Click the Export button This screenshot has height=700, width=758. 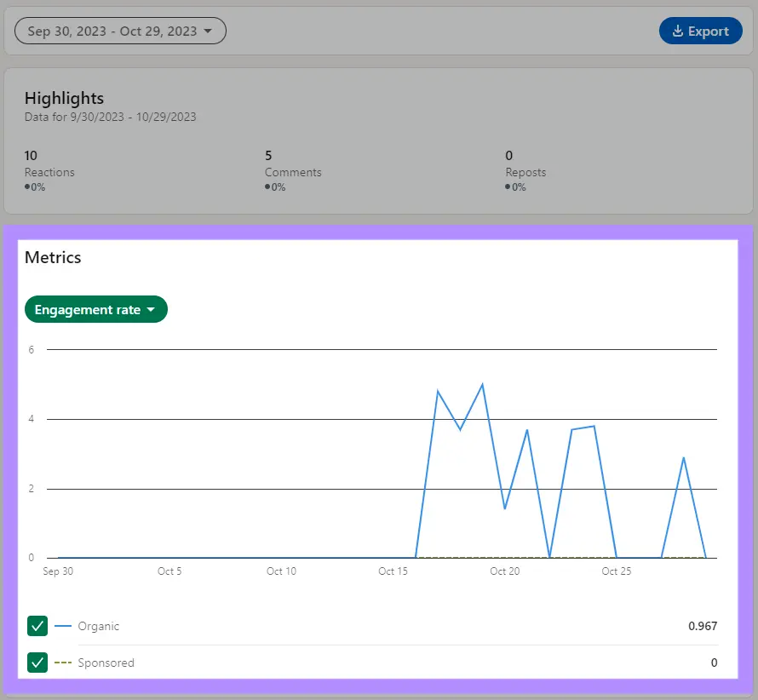(700, 31)
